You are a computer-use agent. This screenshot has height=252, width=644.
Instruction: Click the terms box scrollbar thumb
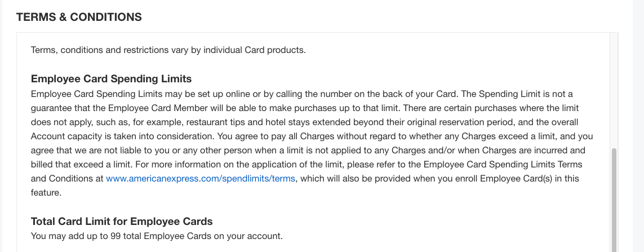pos(614,200)
